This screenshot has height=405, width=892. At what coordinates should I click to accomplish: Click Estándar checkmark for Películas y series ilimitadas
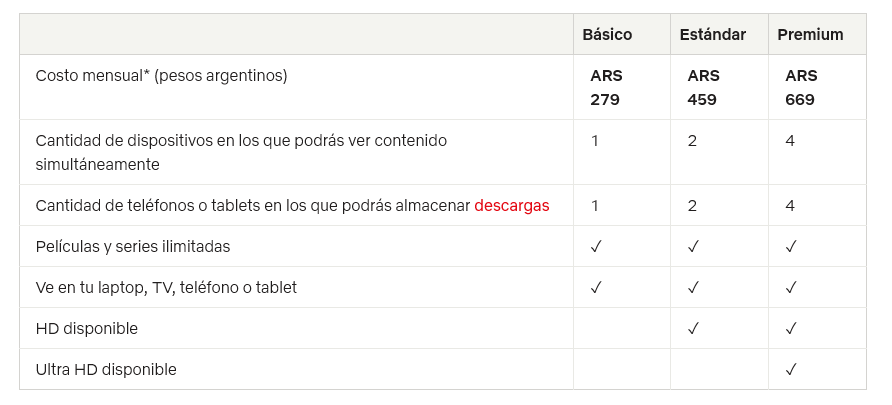[x=693, y=246]
